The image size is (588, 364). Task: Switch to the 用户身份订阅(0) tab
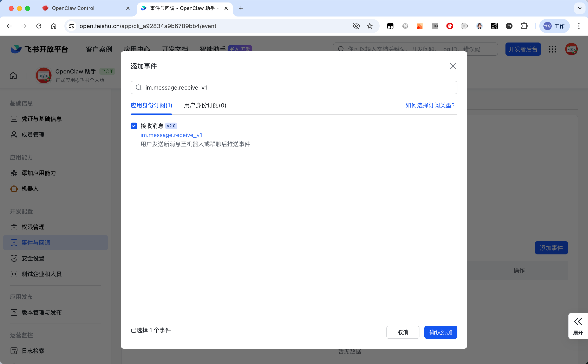click(205, 105)
